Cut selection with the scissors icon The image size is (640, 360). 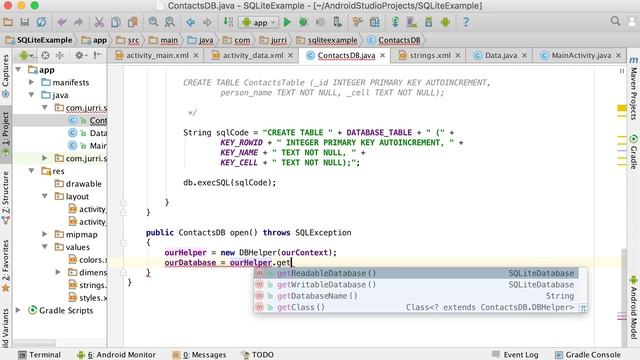click(x=99, y=22)
